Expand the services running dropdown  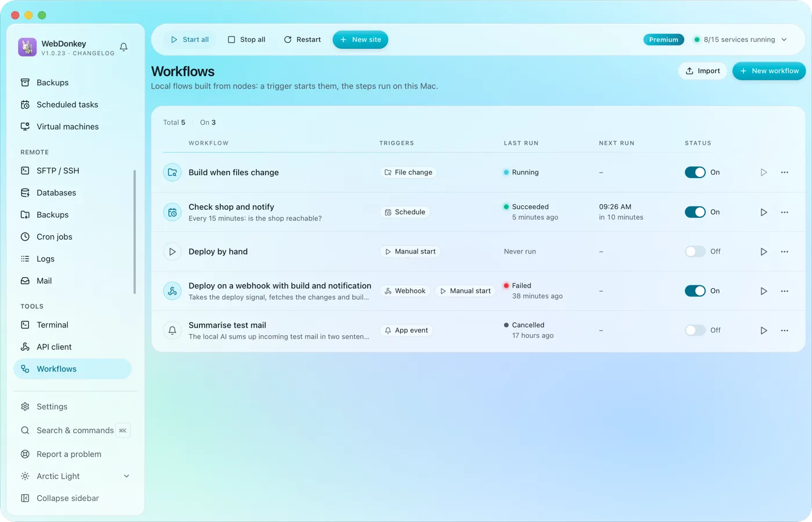click(x=740, y=39)
